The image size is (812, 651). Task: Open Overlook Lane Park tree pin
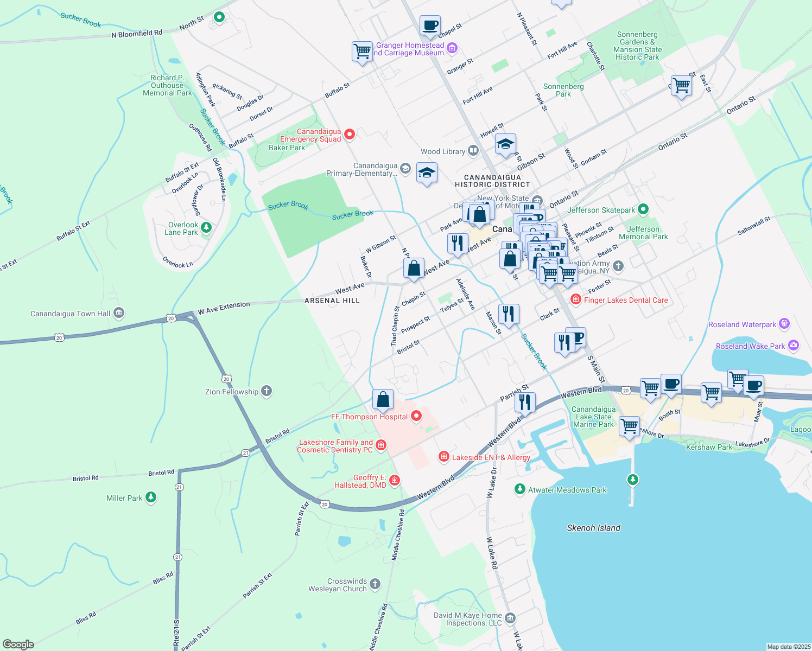pyautogui.click(x=206, y=227)
